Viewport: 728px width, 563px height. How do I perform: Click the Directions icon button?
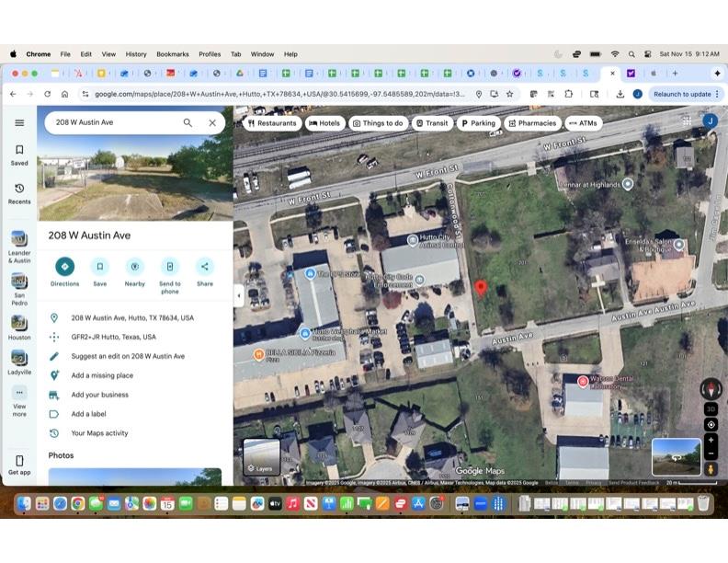pyautogui.click(x=64, y=267)
